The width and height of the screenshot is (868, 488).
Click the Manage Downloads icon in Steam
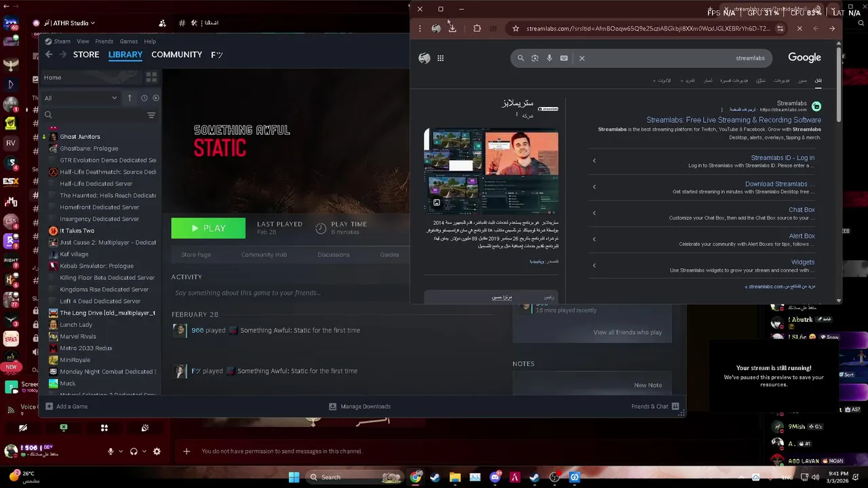coord(332,407)
